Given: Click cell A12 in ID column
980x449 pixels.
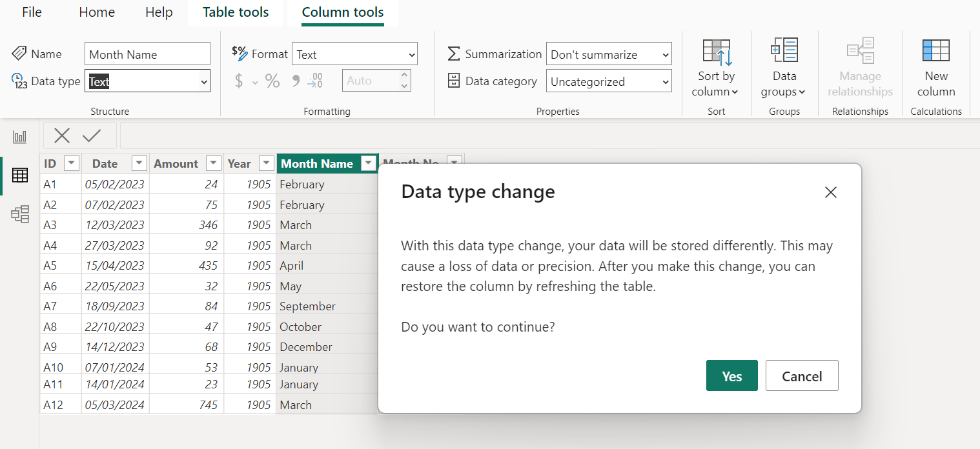Looking at the screenshot, I should (61, 405).
